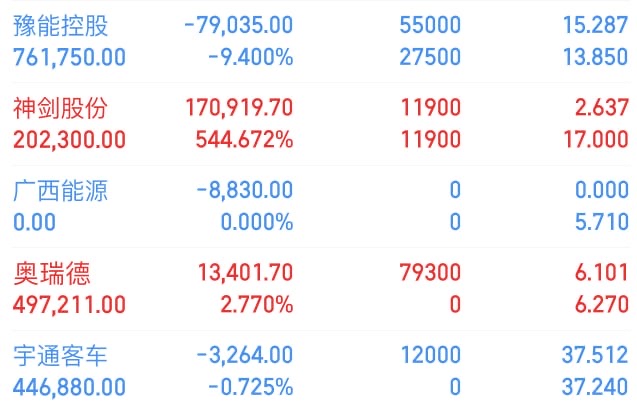This screenshot has width=637, height=403.
Task: Open the 广西能源 stock entry
Action: pos(60,190)
